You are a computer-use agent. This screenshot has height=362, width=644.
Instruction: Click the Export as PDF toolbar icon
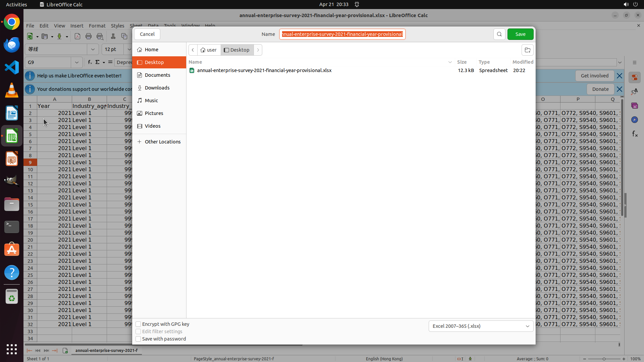click(x=77, y=36)
